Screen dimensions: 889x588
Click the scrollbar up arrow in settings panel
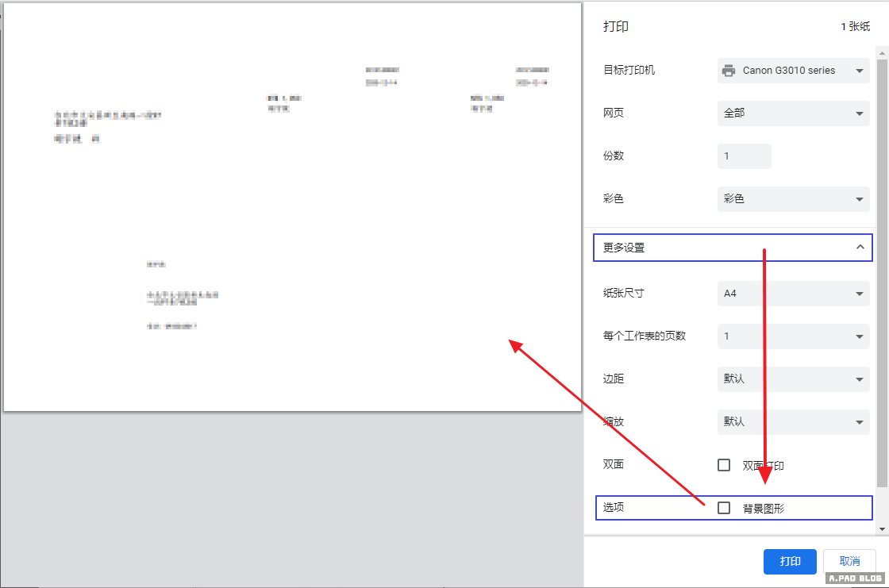(882, 52)
